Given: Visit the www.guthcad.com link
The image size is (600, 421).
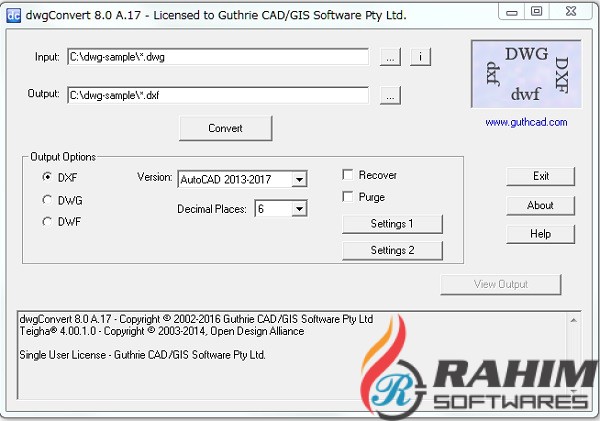Looking at the screenshot, I should 526,122.
